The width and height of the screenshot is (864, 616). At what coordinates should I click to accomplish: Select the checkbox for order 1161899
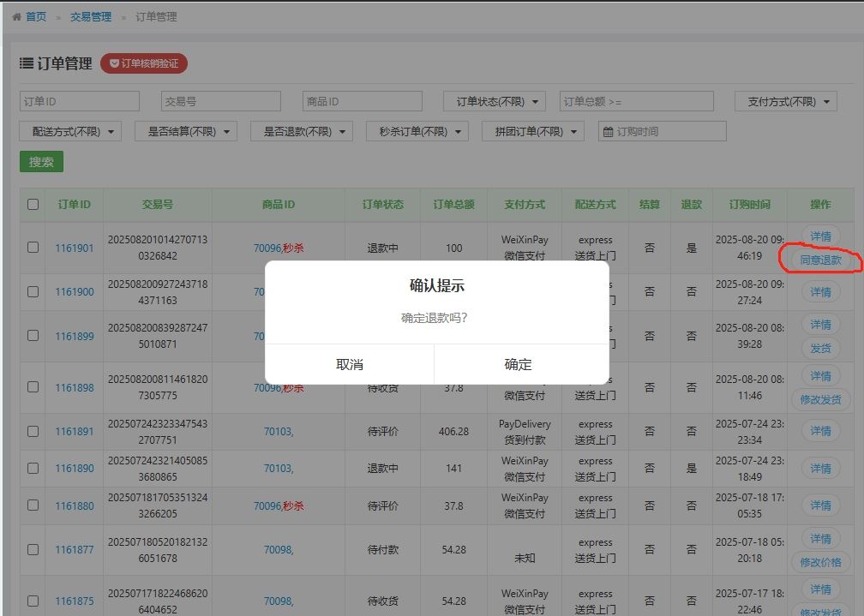coord(33,336)
